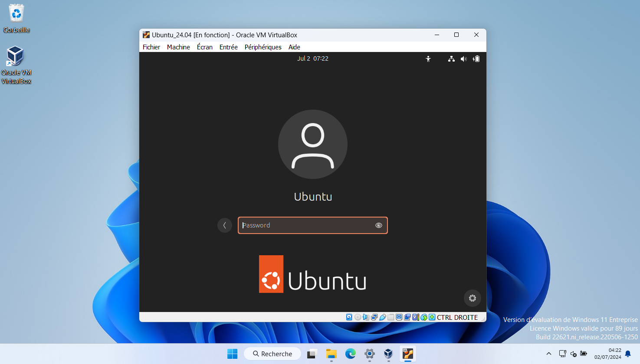The height and width of the screenshot is (364, 640).
Task: Click the muted volume tray icon in Windows
Action: (573, 354)
